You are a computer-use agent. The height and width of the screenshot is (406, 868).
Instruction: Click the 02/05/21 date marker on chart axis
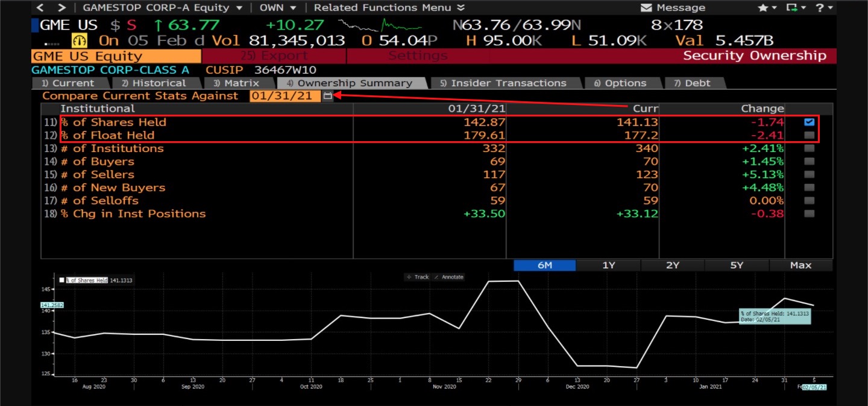815,387
